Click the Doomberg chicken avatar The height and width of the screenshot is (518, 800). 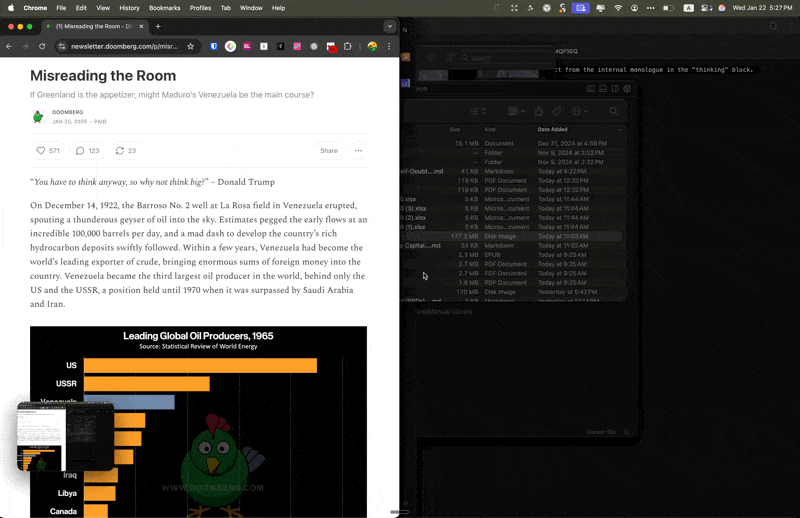pyautogui.click(x=38, y=117)
